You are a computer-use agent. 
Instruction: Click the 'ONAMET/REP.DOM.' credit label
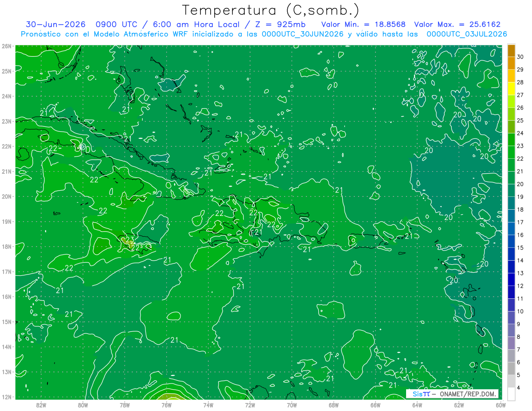[x=468, y=394]
